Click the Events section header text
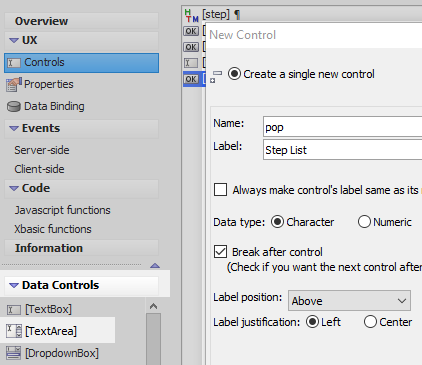This screenshot has width=422, height=365. 41,128
